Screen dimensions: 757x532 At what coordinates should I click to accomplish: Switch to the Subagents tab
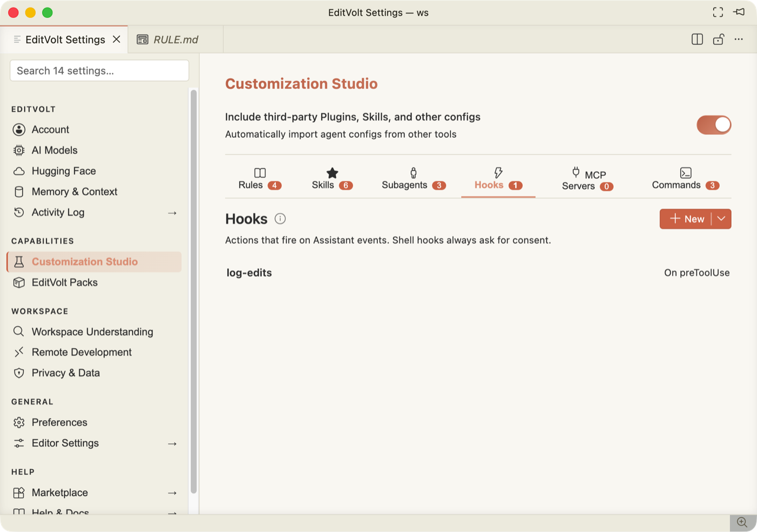(x=414, y=179)
